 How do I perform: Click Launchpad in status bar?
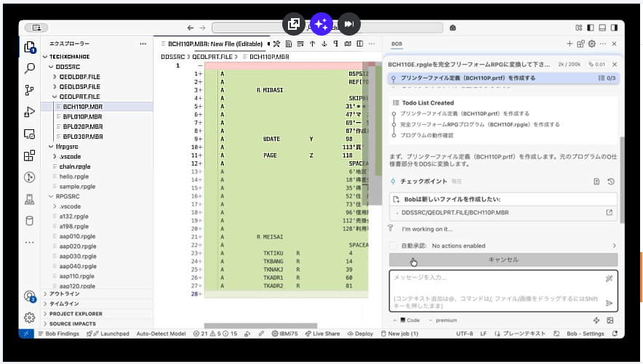(x=108, y=333)
